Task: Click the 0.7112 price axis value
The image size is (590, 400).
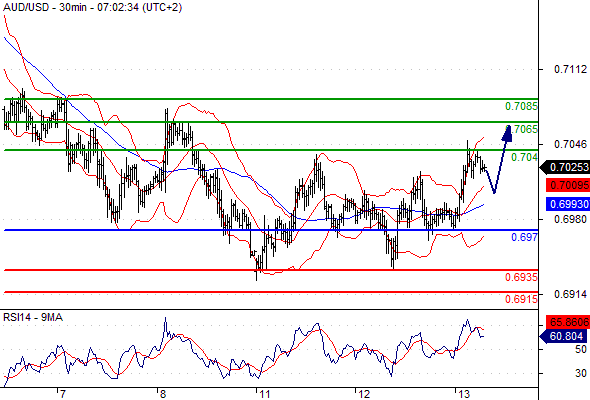Action: (570, 69)
